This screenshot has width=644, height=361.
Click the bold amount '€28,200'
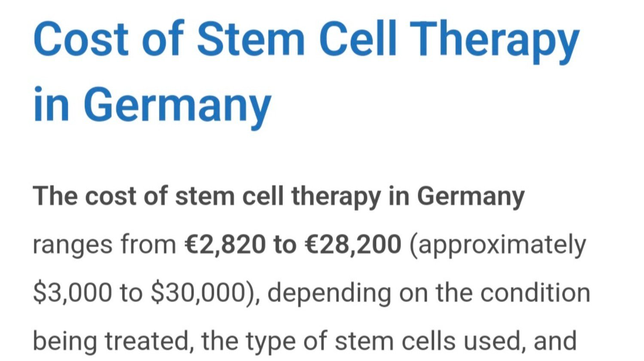352,245
